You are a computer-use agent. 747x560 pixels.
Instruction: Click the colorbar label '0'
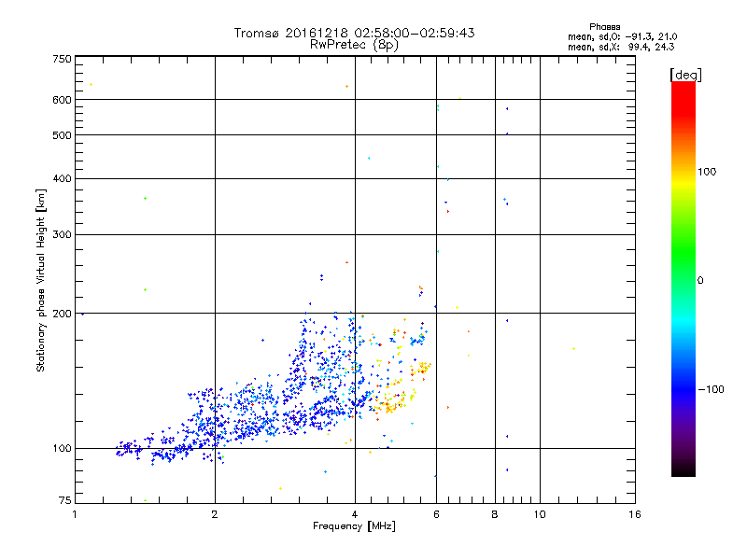(x=700, y=281)
